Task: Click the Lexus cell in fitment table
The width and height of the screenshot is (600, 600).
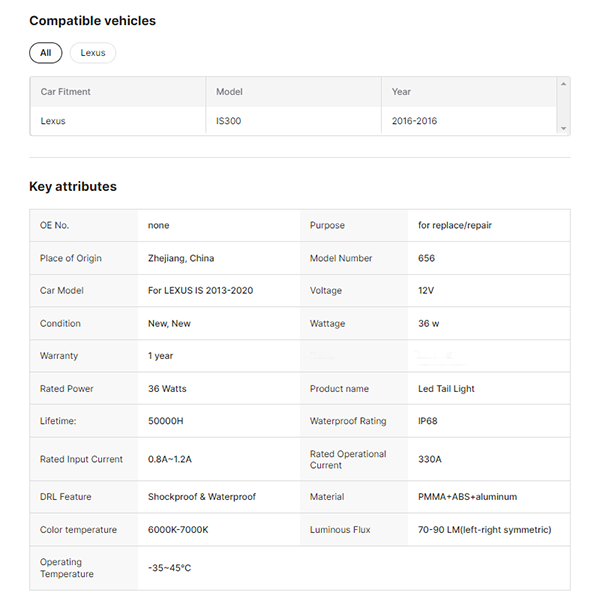Action: [x=53, y=121]
